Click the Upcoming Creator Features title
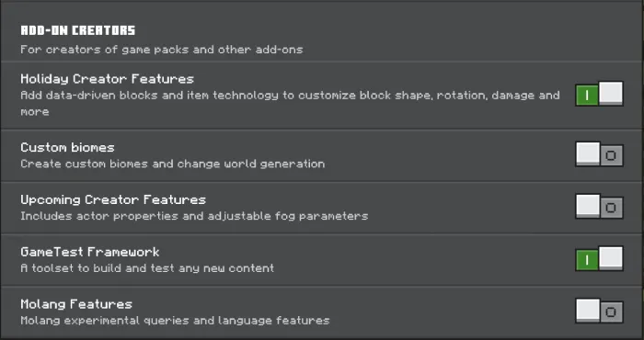The image size is (644, 340). pyautogui.click(x=113, y=199)
